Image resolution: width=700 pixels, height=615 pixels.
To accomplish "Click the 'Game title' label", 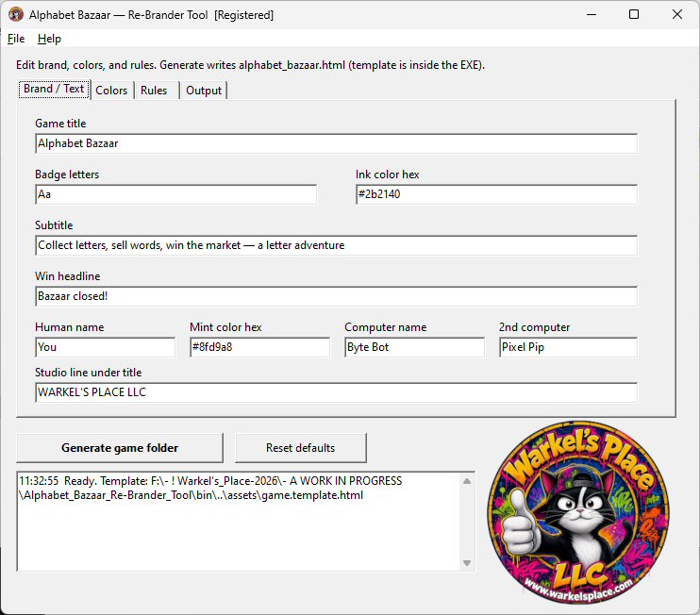I will coord(60,124).
